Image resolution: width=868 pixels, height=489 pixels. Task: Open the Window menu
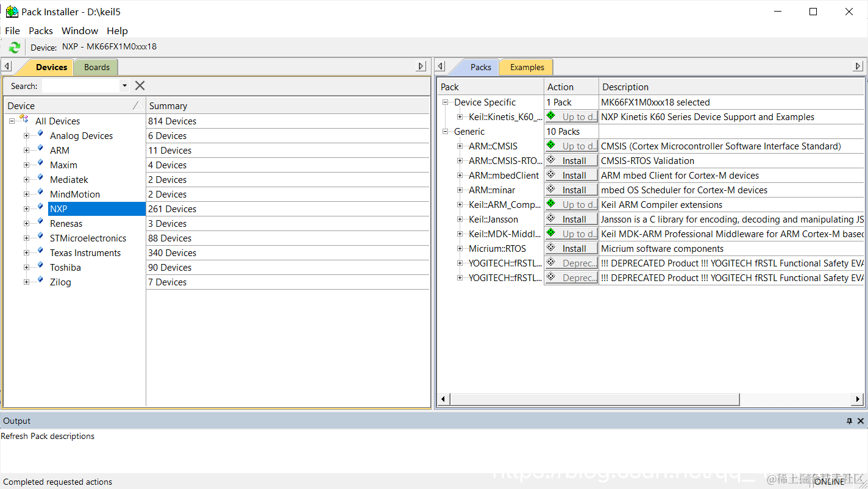[x=80, y=30]
